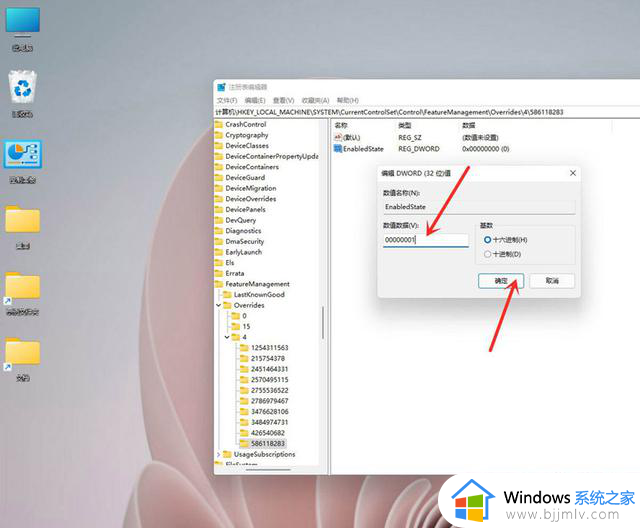Collapse the Overrides tree node
Viewport: 640px width, 528px height.
pos(218,305)
